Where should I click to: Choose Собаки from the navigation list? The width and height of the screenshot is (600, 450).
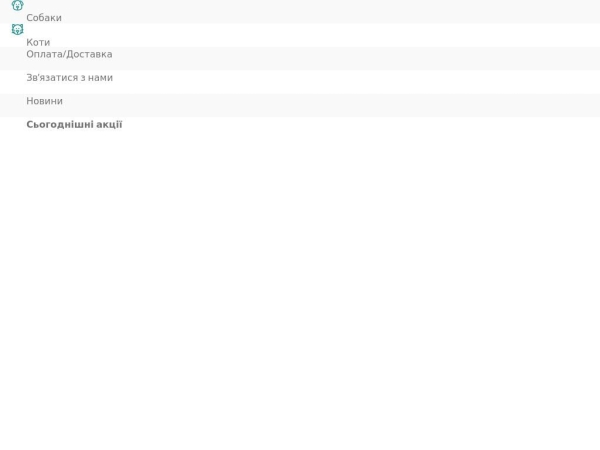(x=44, y=18)
